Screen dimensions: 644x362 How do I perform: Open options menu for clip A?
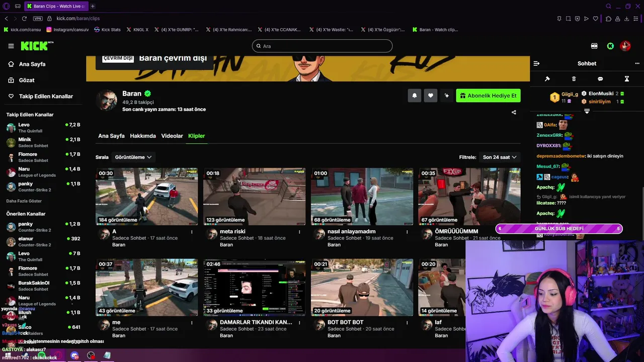click(x=192, y=232)
